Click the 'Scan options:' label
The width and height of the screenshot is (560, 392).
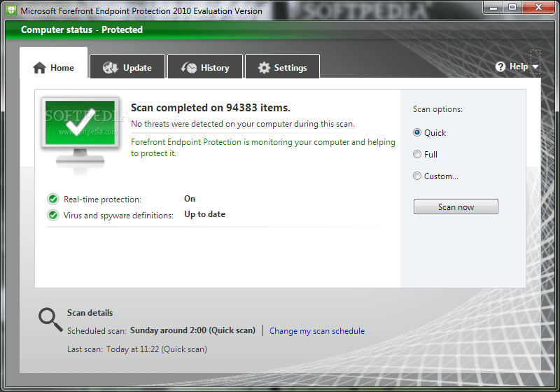coord(437,109)
